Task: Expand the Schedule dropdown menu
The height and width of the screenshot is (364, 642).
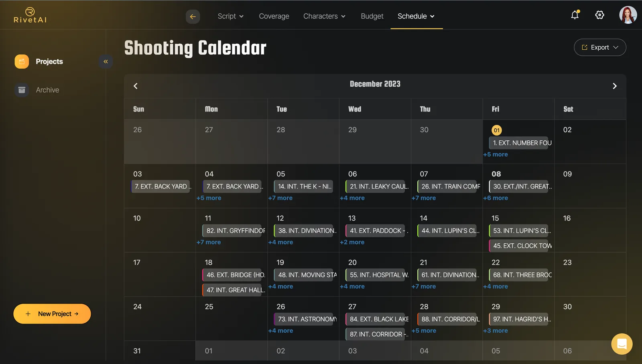Action: (416, 16)
